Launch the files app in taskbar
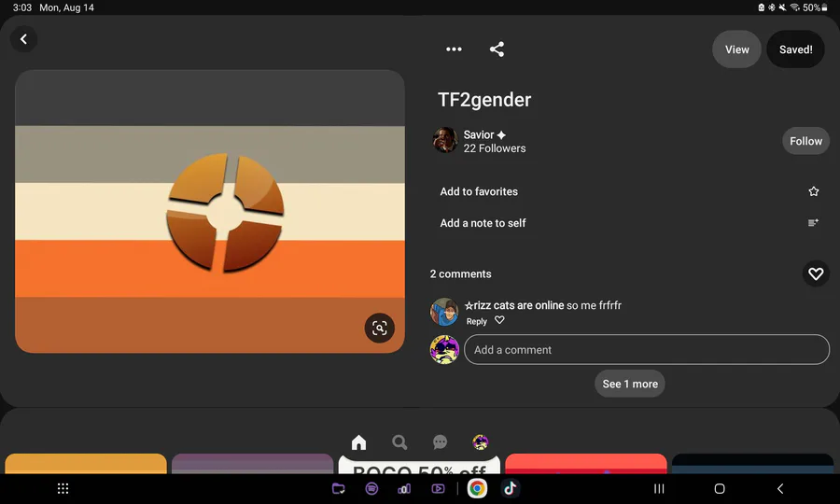The height and width of the screenshot is (504, 840). point(338,488)
